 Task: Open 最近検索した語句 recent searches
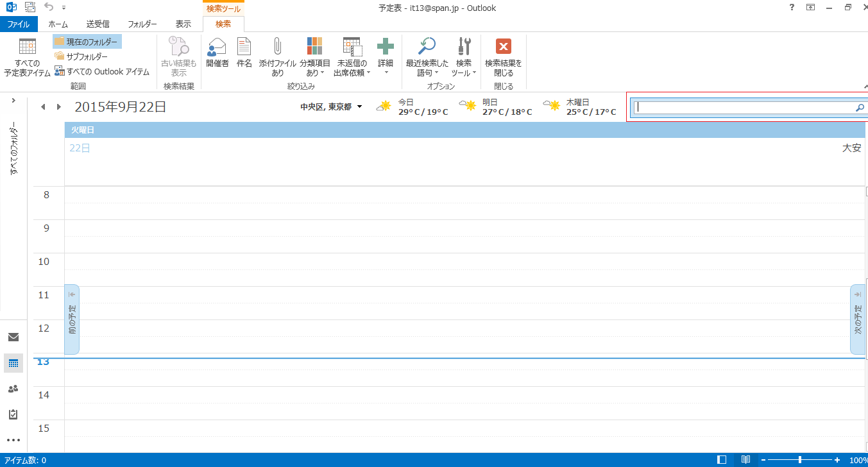(x=427, y=57)
